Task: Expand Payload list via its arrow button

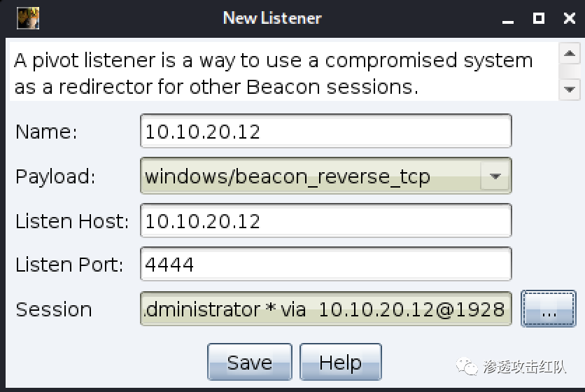Action: click(495, 176)
